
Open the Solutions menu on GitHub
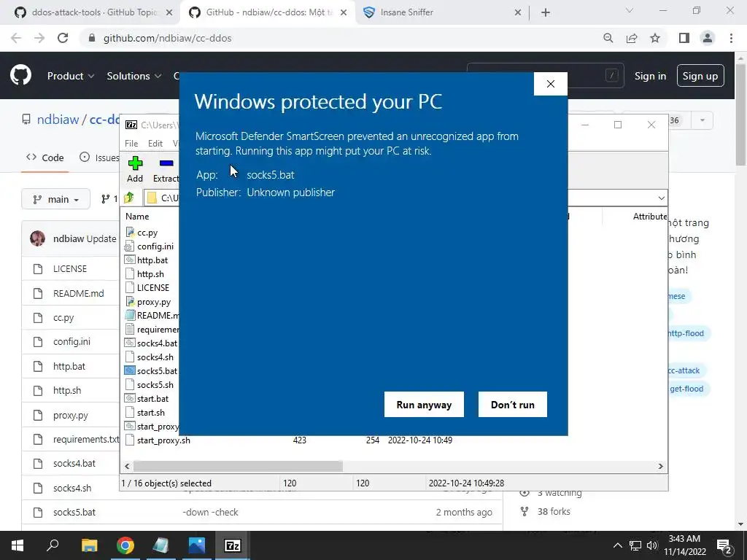(134, 76)
